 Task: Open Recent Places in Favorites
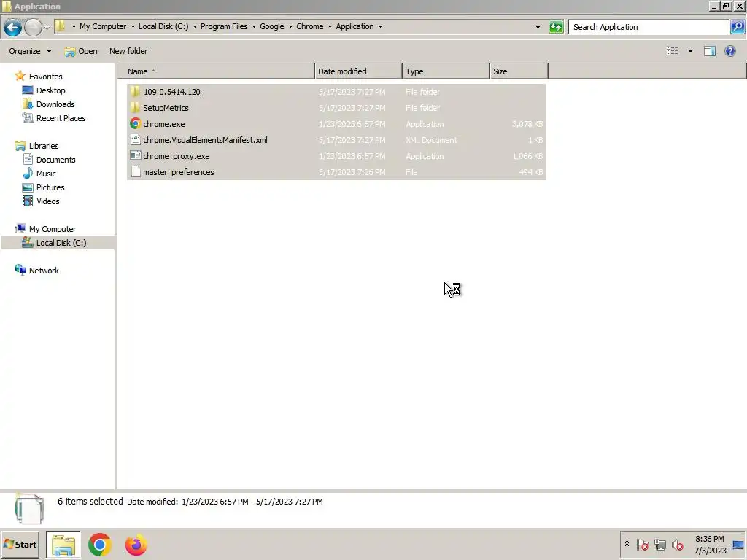pos(61,118)
